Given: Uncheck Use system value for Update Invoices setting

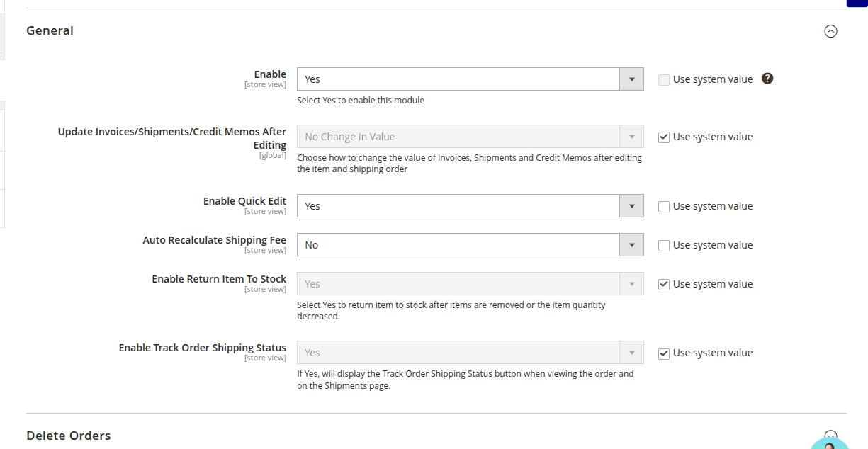Looking at the screenshot, I should [x=664, y=137].
